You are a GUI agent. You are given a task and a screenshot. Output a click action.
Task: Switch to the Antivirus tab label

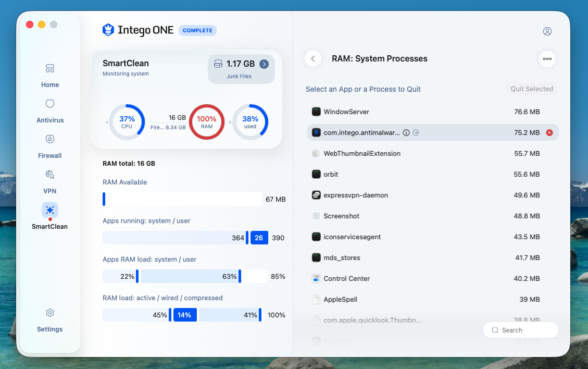pyautogui.click(x=50, y=120)
